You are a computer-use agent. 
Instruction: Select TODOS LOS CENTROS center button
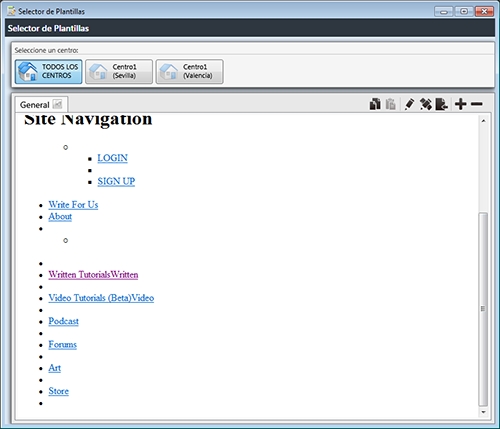pyautogui.click(x=48, y=71)
